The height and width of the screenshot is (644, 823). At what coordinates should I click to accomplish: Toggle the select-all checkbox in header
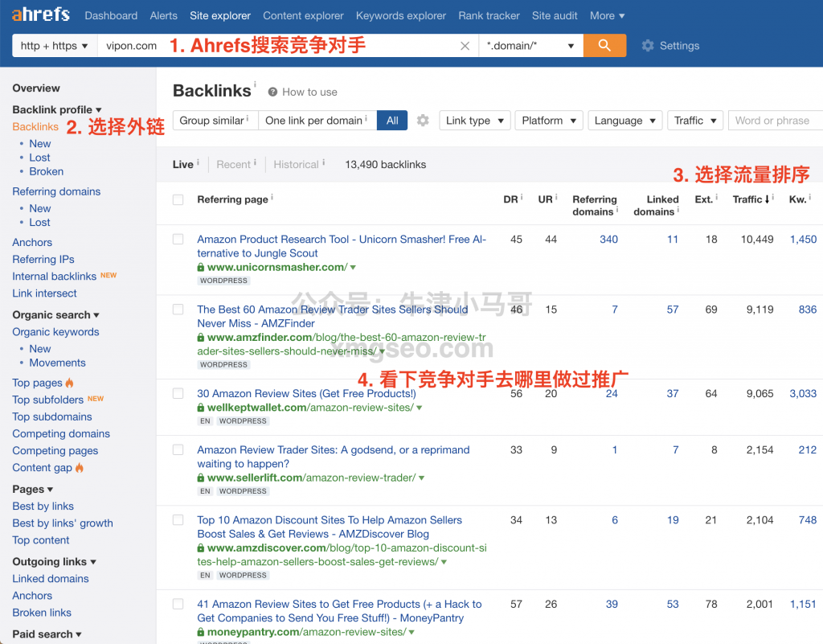point(178,199)
